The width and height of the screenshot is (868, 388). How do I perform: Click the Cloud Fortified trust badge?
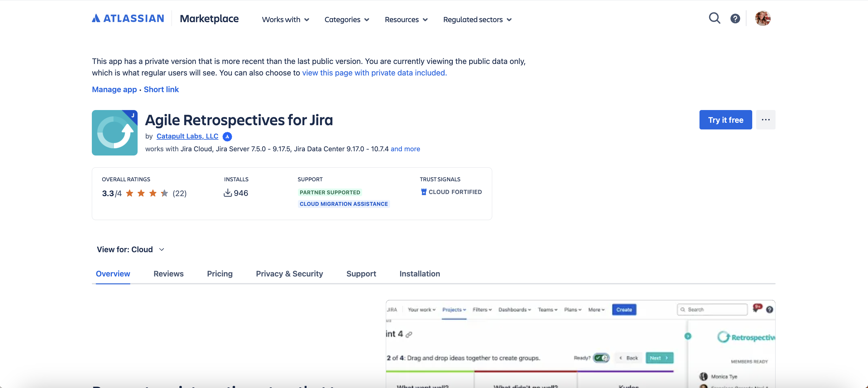tap(451, 192)
